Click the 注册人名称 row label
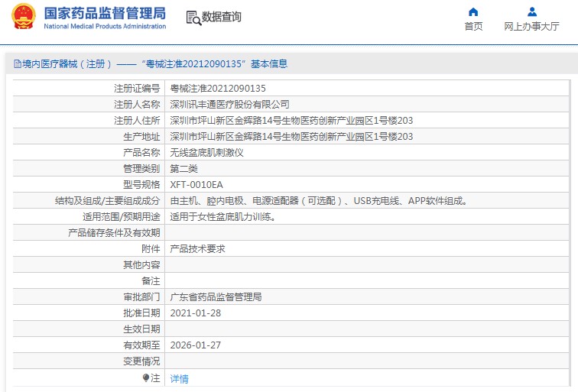Viewport: 578px width, 392px height. (137, 105)
